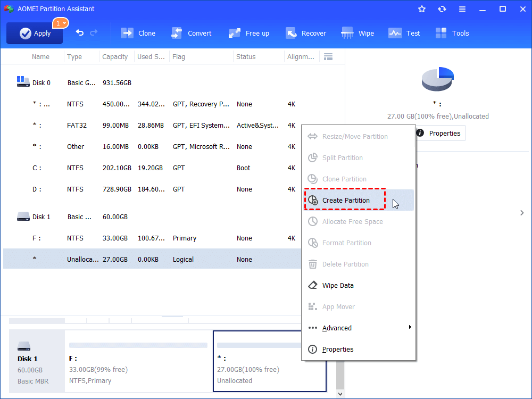
Task: Expand the Advanced submenu
Action: pos(359,328)
